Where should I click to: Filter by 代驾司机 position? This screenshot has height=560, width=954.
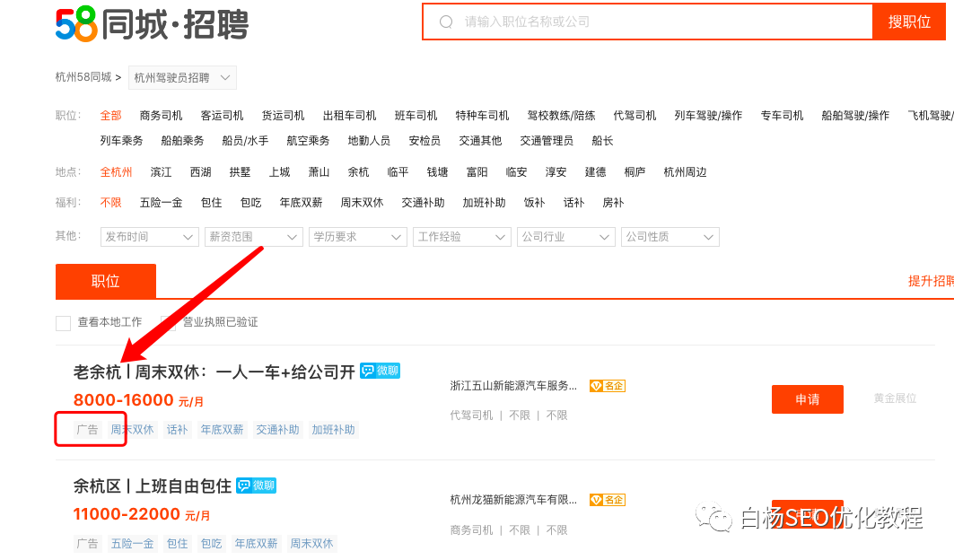pyautogui.click(x=635, y=116)
